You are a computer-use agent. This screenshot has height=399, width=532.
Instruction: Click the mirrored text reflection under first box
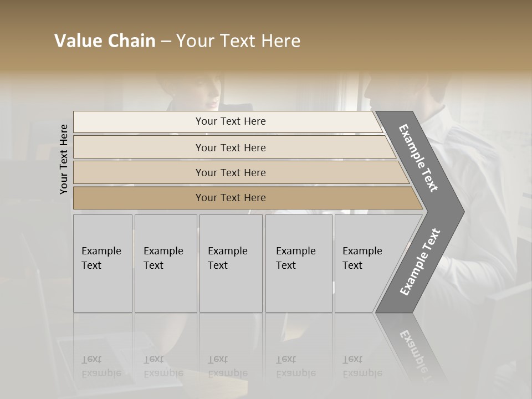(101, 366)
